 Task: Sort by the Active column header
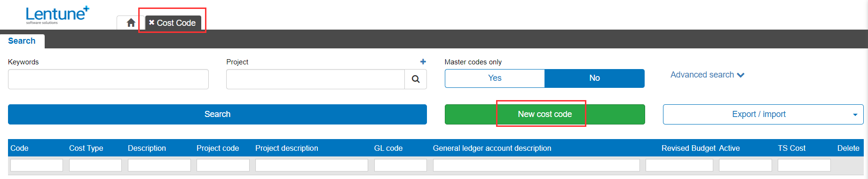729,148
